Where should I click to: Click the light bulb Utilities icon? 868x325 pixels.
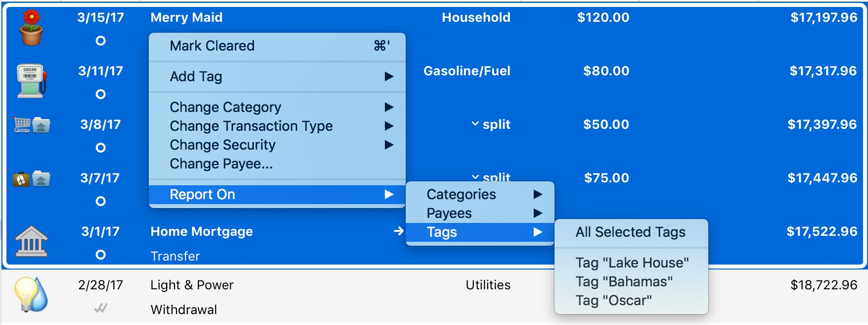pos(31,294)
